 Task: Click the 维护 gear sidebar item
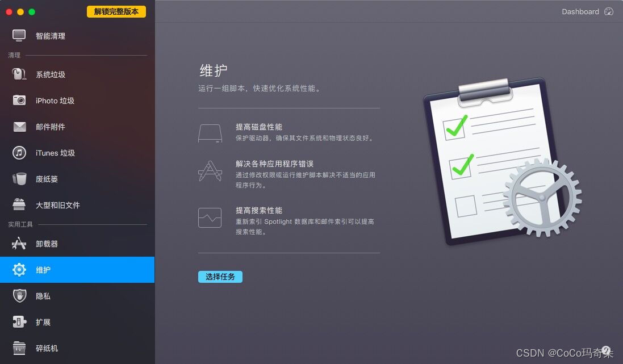point(77,270)
